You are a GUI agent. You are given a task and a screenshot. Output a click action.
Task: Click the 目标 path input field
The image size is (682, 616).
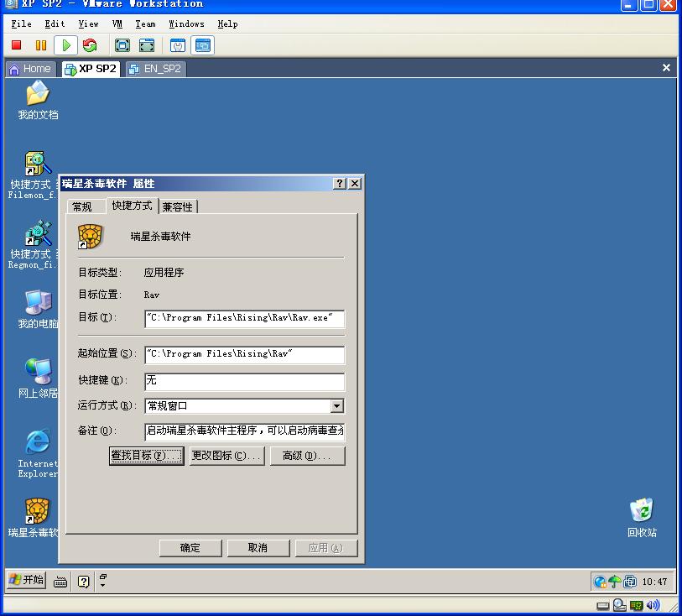pos(244,319)
